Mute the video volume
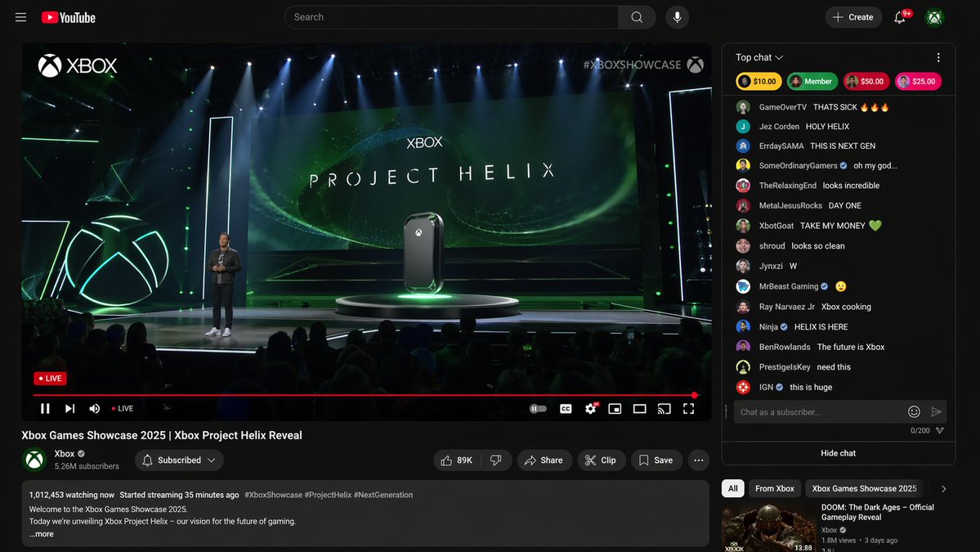Screen dimensions: 980x552 (x=94, y=408)
